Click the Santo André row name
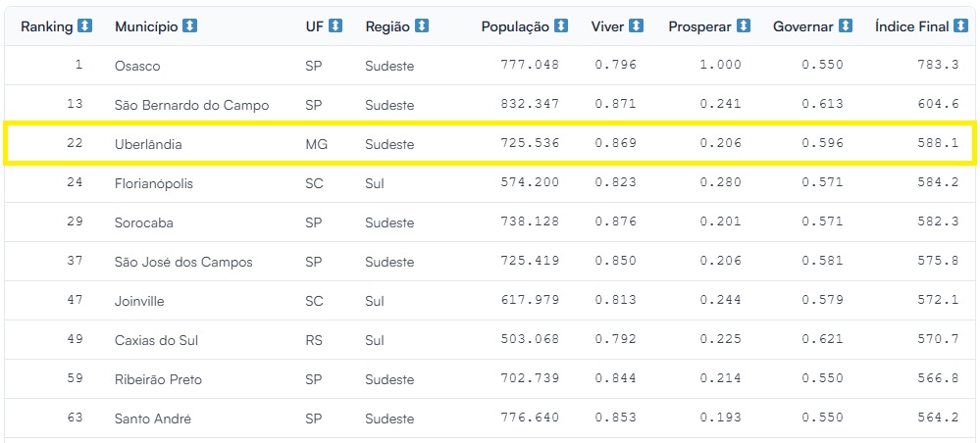This screenshot has width=980, height=443. tap(152, 418)
